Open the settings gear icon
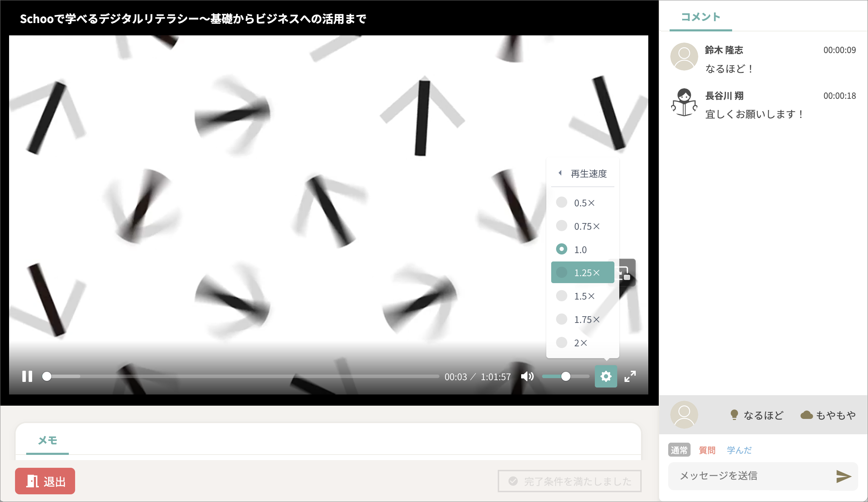 606,376
